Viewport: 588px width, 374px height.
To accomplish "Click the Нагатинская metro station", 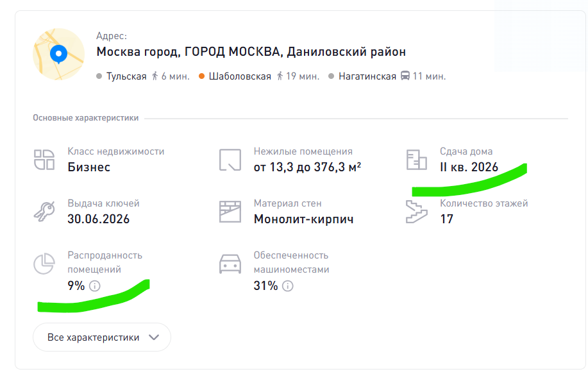I will pos(367,76).
